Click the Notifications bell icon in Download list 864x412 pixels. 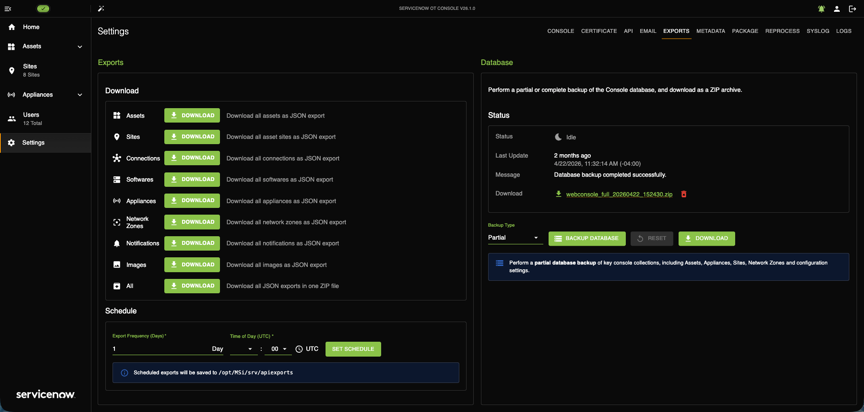coord(116,243)
